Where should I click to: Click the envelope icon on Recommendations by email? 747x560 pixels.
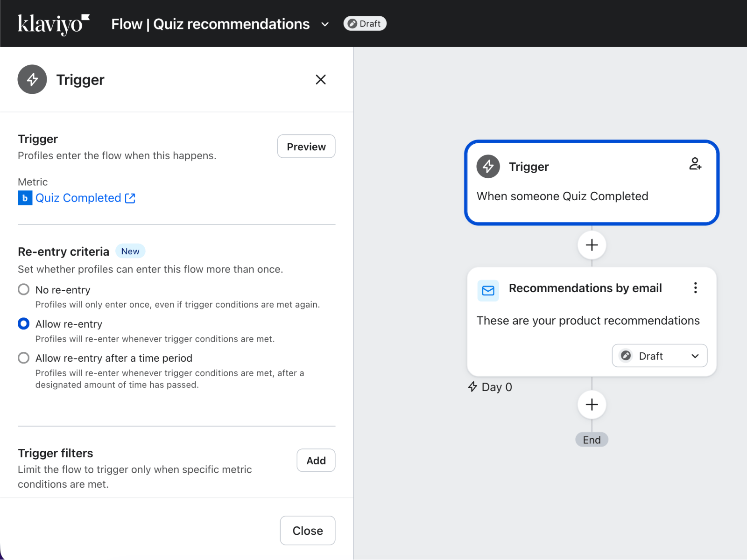point(488,290)
